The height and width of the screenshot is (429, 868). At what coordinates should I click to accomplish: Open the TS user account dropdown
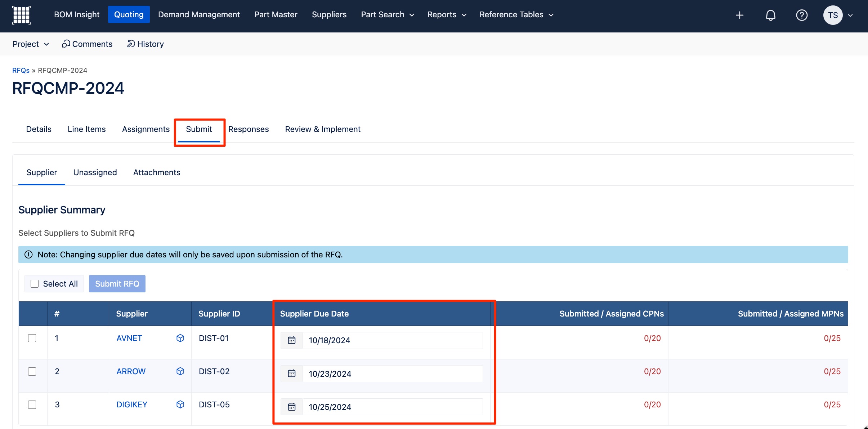coord(838,15)
